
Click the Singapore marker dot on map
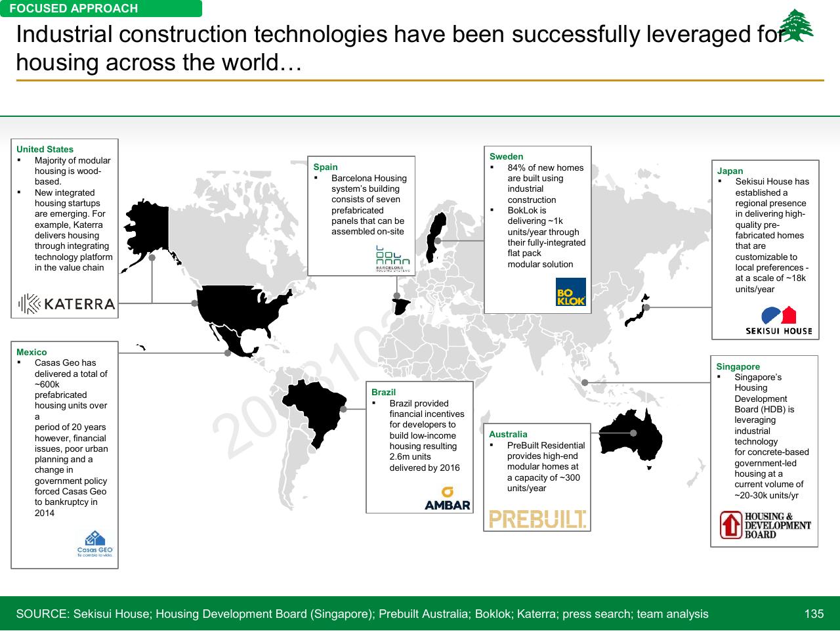[x=585, y=382]
